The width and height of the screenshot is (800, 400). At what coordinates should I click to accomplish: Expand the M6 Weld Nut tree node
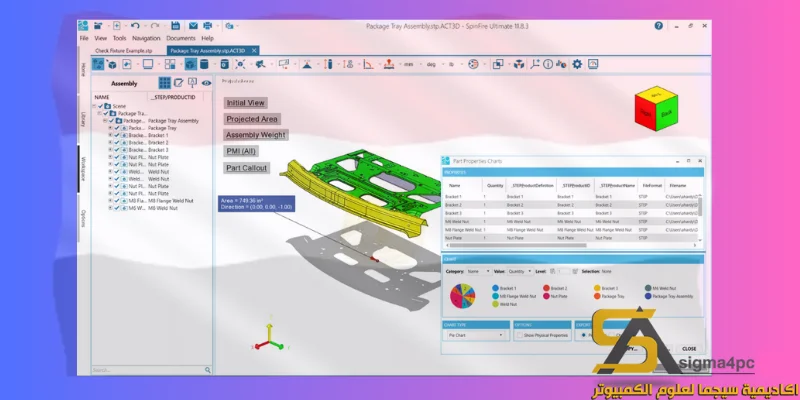[110, 208]
